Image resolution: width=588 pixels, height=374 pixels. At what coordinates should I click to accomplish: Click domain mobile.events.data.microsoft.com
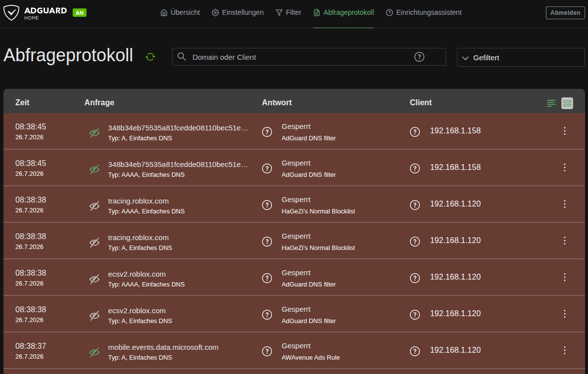click(163, 347)
